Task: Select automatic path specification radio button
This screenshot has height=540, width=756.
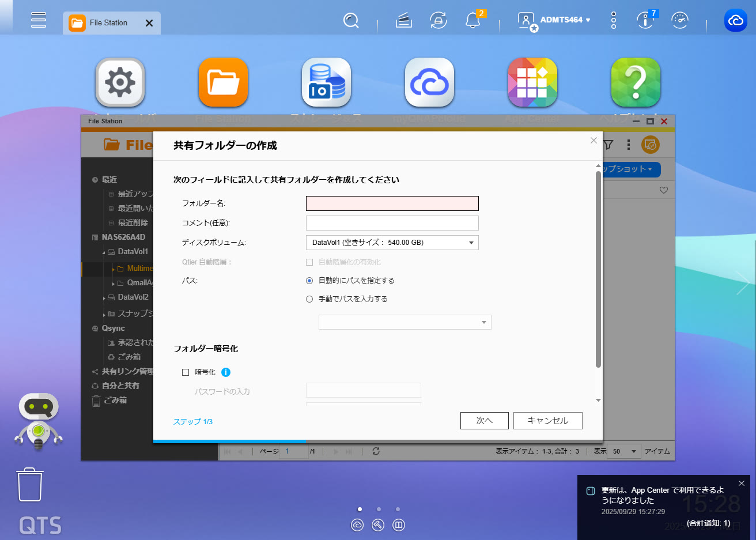Action: pyautogui.click(x=309, y=281)
